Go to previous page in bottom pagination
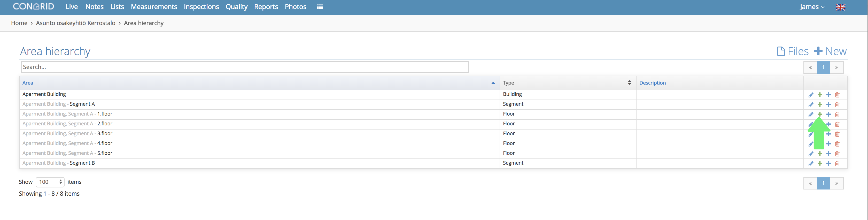Viewport: 868px width, 220px height. (810, 183)
